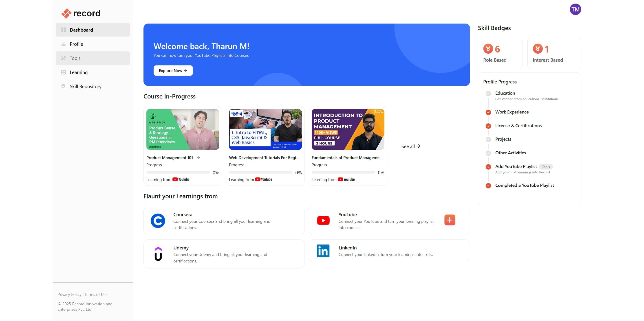Viewport: 644px width, 321px height.
Task: Click the Tools tag beside Add YouTube Playlist
Action: (546, 167)
